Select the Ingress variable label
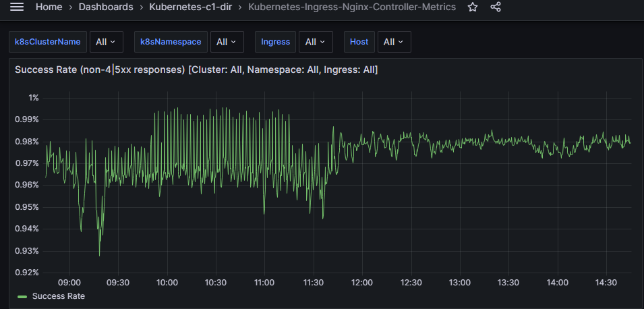 pos(275,42)
